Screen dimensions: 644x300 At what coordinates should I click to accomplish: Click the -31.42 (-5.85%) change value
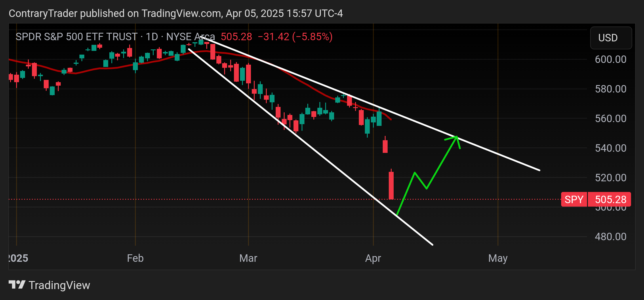coord(295,37)
